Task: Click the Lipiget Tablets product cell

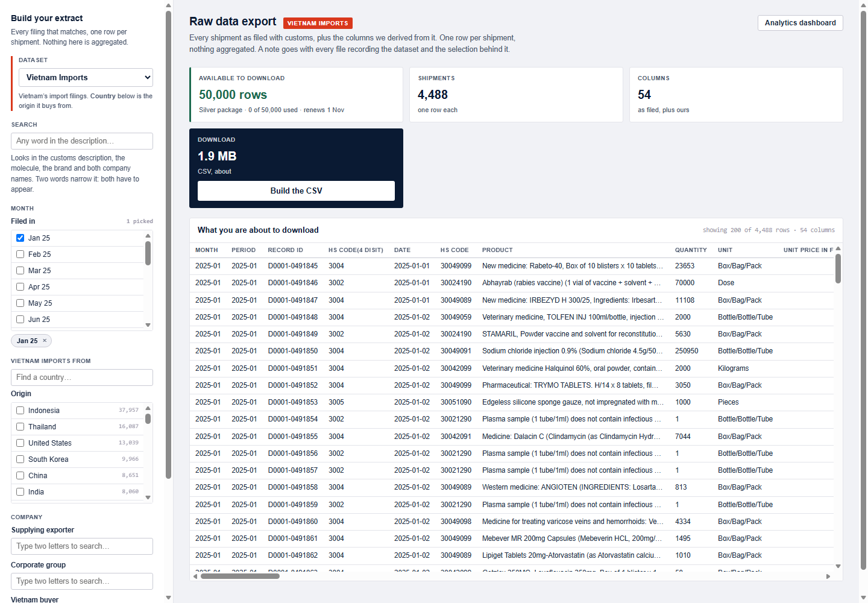Action: [571, 555]
